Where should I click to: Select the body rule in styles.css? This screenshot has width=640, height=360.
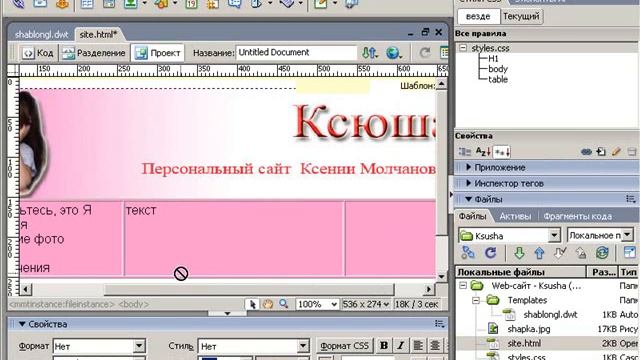[498, 69]
